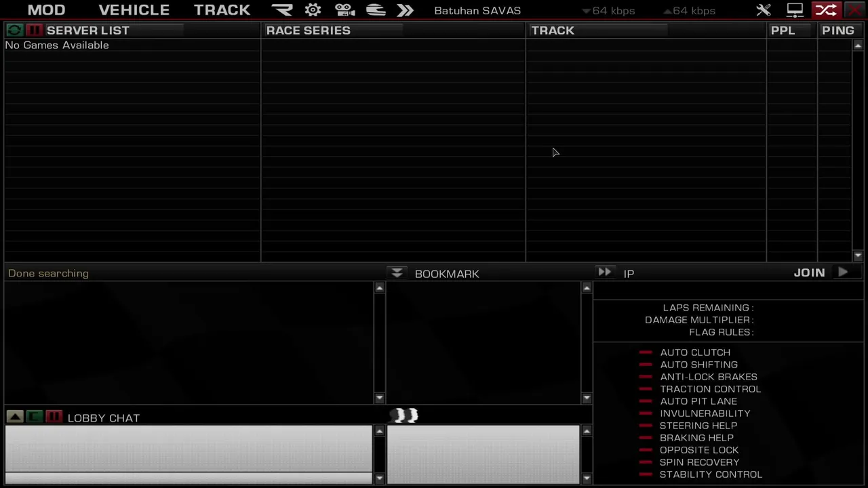Toggle AUTO SHIFTING indicator
The width and height of the screenshot is (868, 488).
click(x=646, y=365)
